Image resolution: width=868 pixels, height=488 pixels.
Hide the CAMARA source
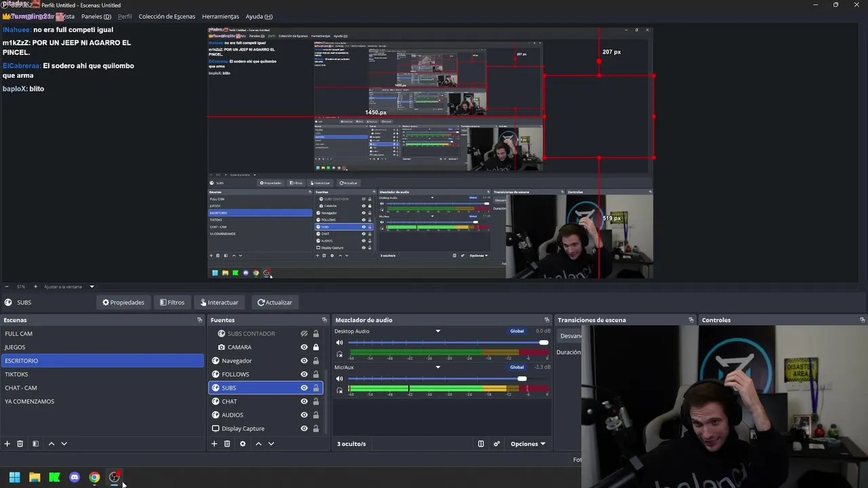(x=304, y=347)
